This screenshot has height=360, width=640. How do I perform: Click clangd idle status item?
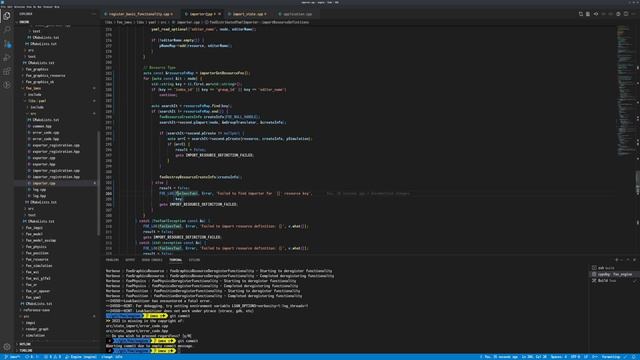click(x=112, y=357)
